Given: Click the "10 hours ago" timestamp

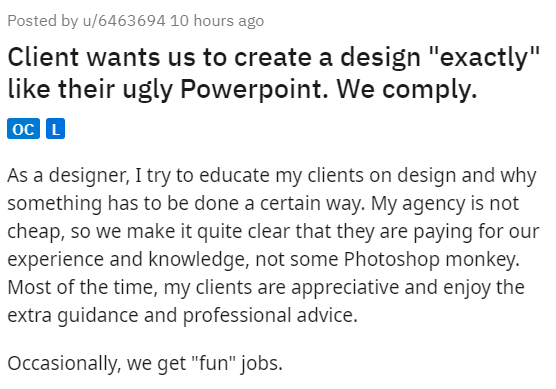Looking at the screenshot, I should (x=217, y=21).
